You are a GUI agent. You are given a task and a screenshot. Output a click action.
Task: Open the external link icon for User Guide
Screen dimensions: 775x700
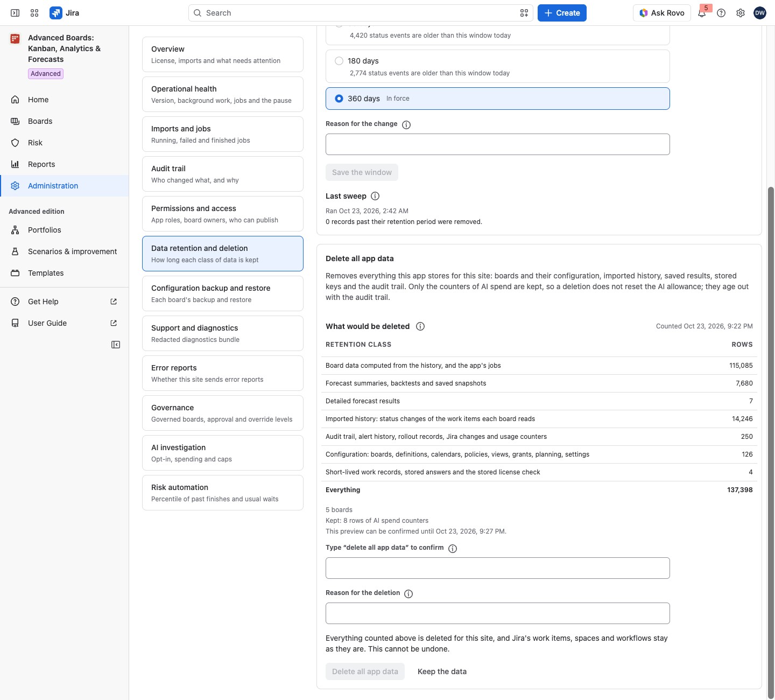coord(114,323)
